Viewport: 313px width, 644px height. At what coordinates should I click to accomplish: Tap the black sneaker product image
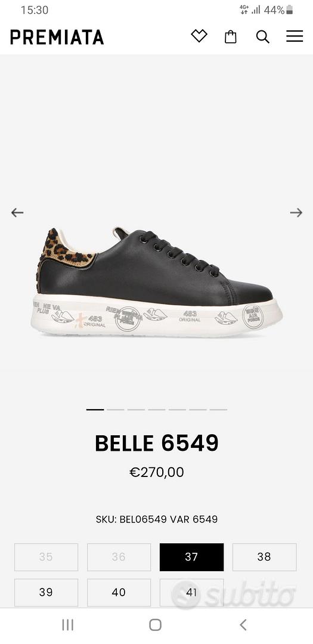coord(156,281)
